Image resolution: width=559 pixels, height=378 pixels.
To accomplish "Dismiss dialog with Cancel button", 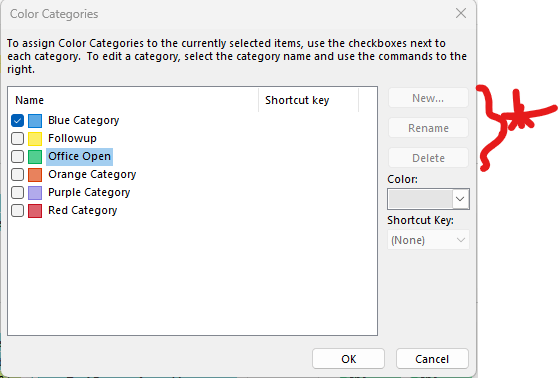I will coord(432,359).
